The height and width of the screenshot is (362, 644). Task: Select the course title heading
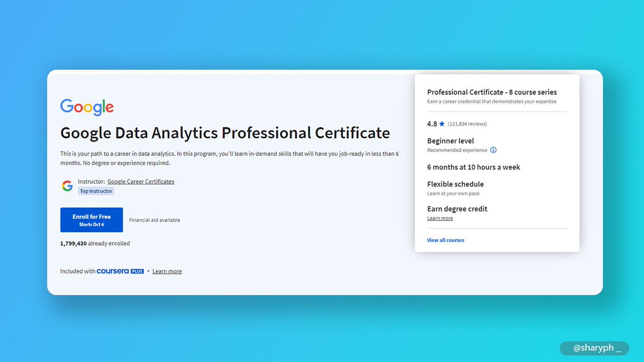tap(225, 132)
